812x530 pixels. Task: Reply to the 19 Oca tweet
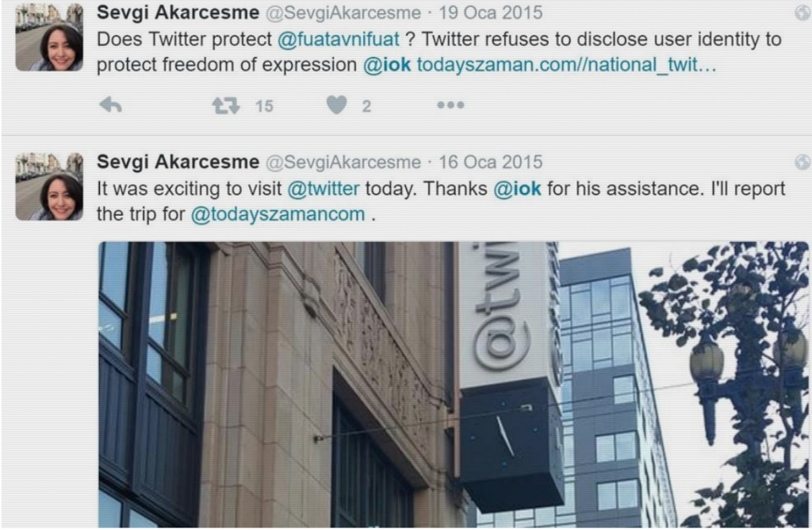(x=110, y=106)
